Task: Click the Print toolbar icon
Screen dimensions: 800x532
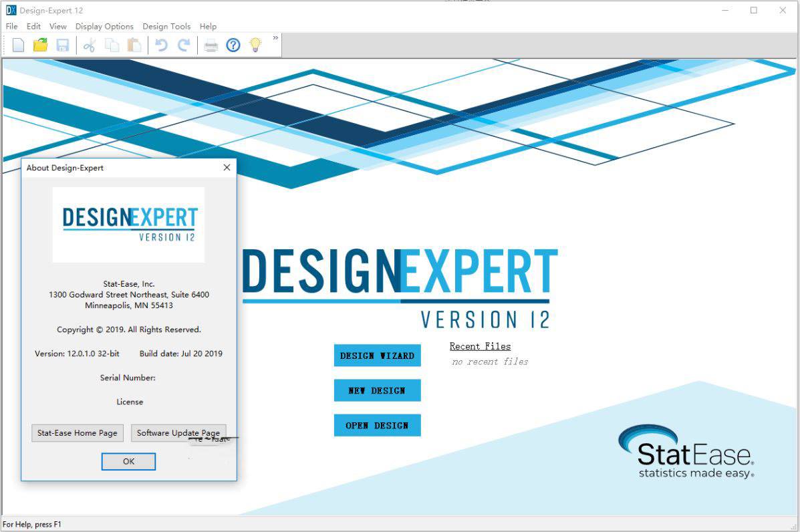Action: pyautogui.click(x=211, y=45)
